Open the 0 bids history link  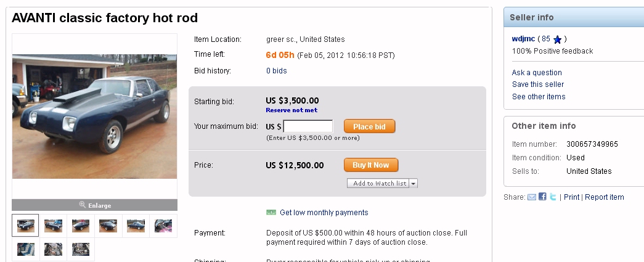pyautogui.click(x=276, y=71)
